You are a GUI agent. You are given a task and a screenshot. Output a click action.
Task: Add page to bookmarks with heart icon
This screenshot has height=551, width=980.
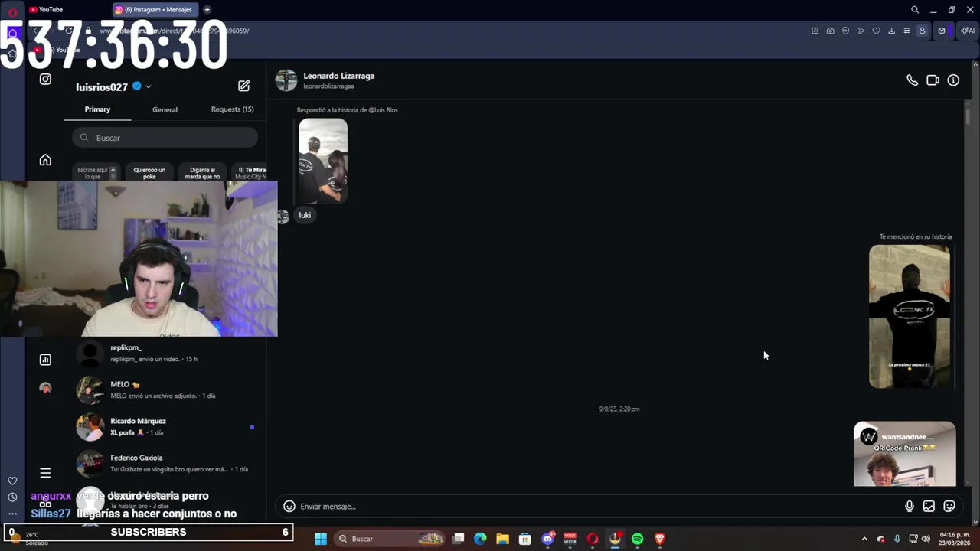pyautogui.click(x=876, y=31)
